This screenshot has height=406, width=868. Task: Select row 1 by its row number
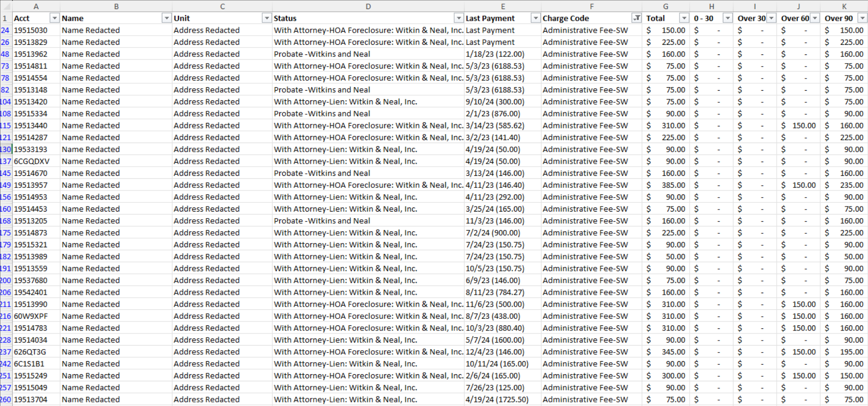coord(6,18)
